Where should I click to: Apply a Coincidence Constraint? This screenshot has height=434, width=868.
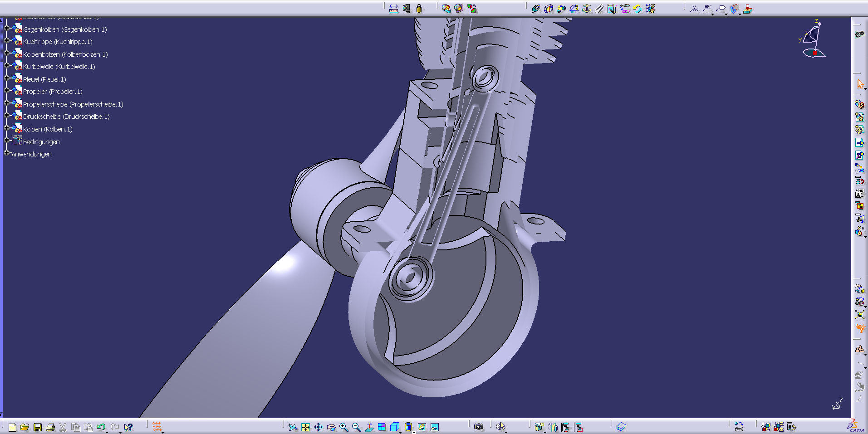tap(536, 8)
